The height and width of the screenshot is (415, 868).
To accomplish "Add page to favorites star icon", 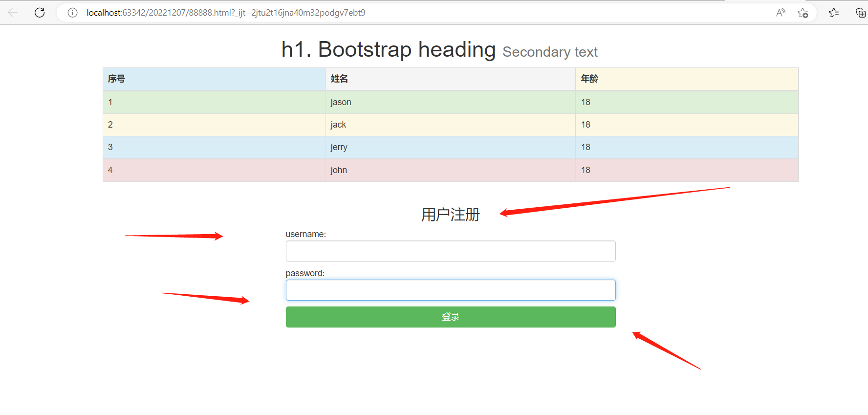I will 803,13.
